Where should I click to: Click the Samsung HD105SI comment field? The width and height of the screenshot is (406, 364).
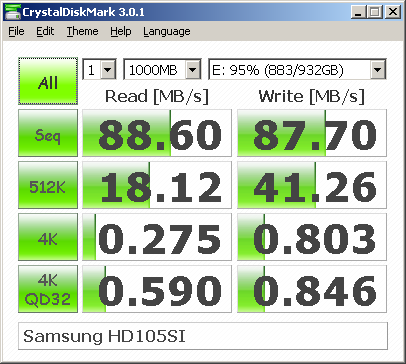tap(203, 336)
